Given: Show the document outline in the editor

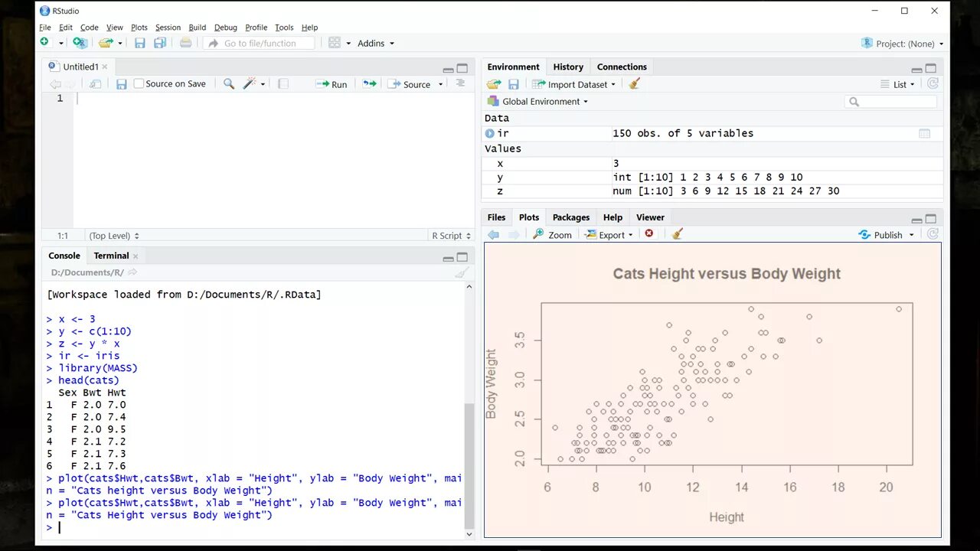Looking at the screenshot, I should pyautogui.click(x=460, y=83).
